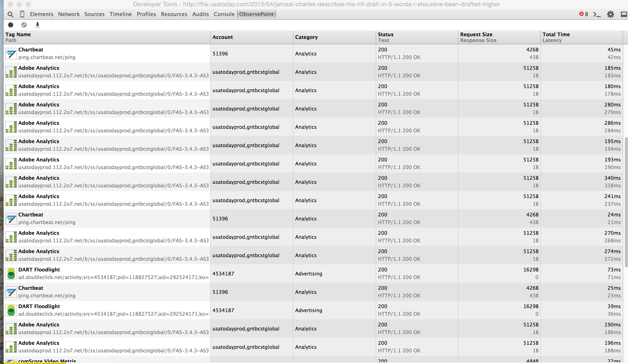Click Adobe Analytics icon in the 196ms row
628x364 pixels.
coord(11,347)
